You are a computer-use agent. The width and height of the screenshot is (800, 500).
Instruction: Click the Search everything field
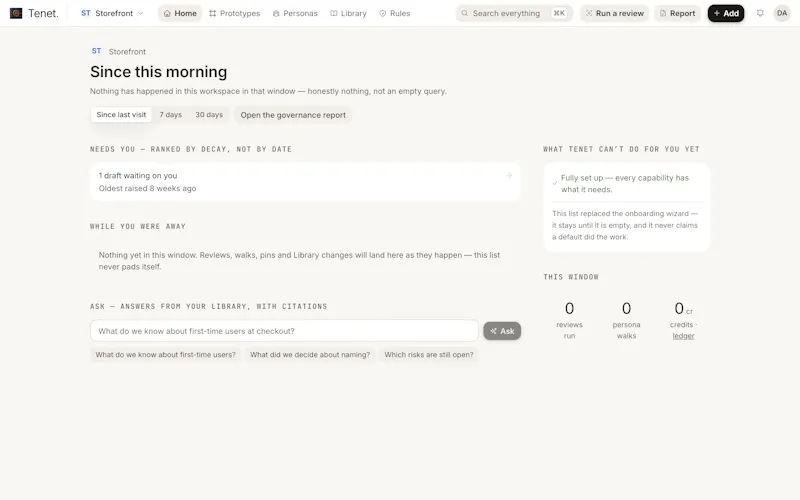514,13
